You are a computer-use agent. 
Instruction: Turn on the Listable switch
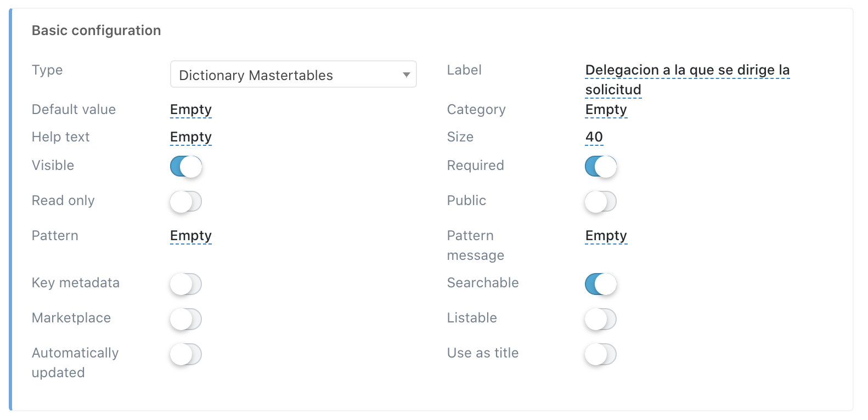pyautogui.click(x=601, y=319)
